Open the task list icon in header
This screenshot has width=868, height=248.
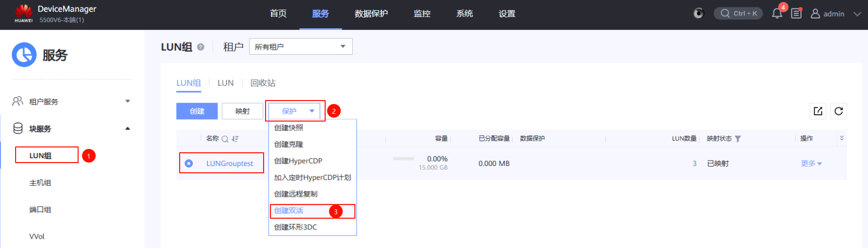click(x=796, y=14)
